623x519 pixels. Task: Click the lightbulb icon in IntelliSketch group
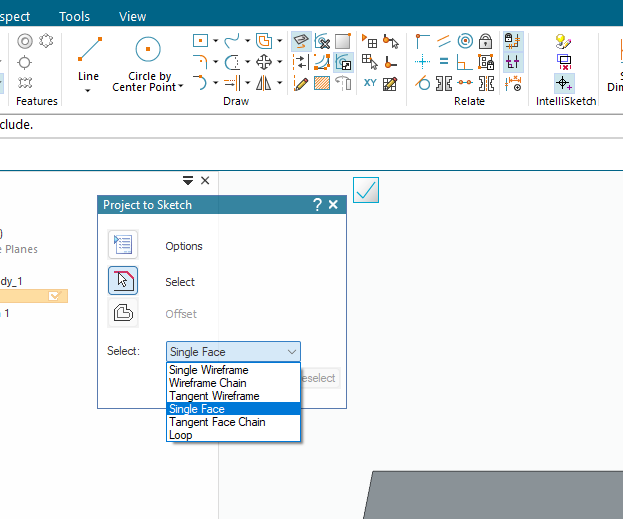[564, 41]
